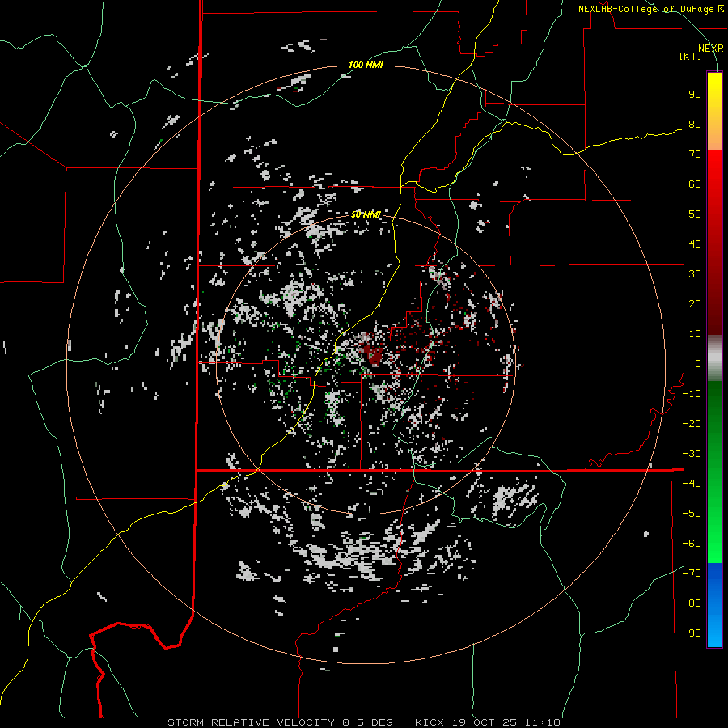
Task: Pick the gray zero-velocity segment of color bar
Action: [714, 358]
